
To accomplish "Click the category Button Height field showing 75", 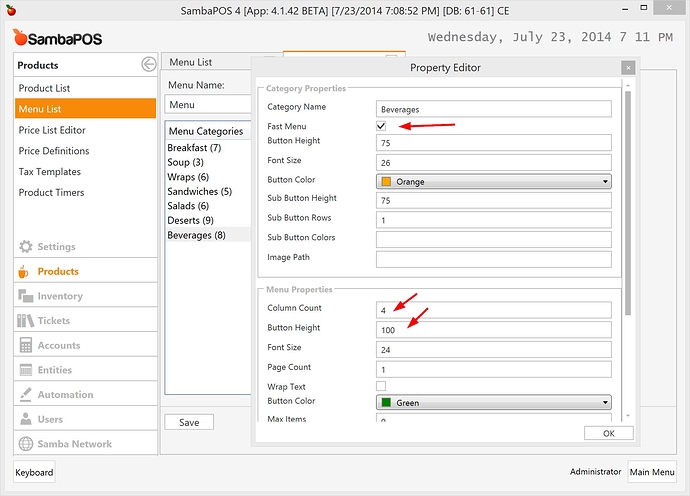I will pyautogui.click(x=494, y=143).
